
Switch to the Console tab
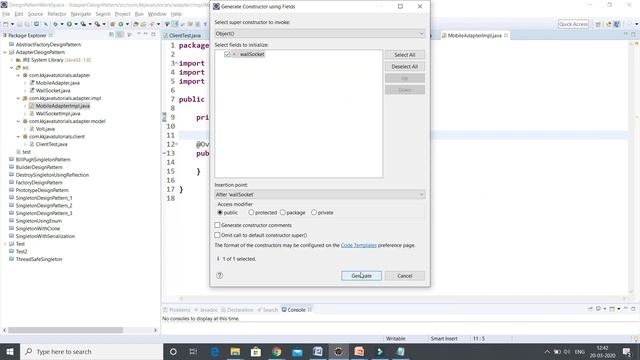tap(296, 310)
